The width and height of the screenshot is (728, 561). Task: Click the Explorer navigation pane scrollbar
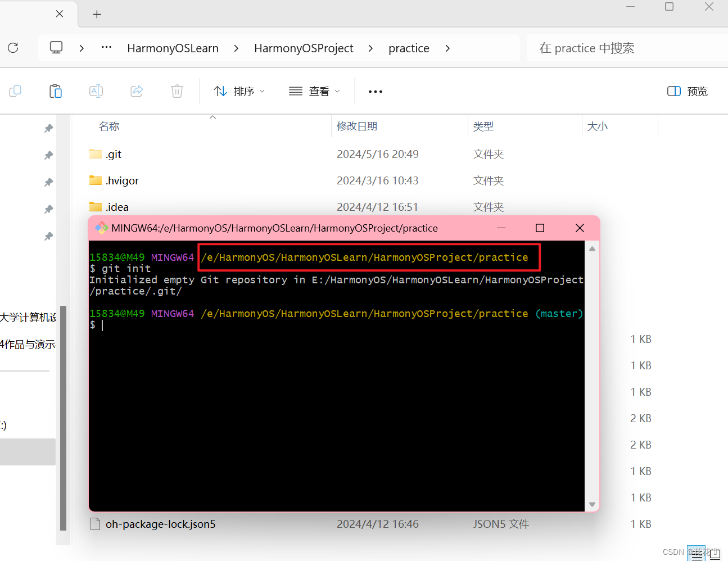click(64, 418)
